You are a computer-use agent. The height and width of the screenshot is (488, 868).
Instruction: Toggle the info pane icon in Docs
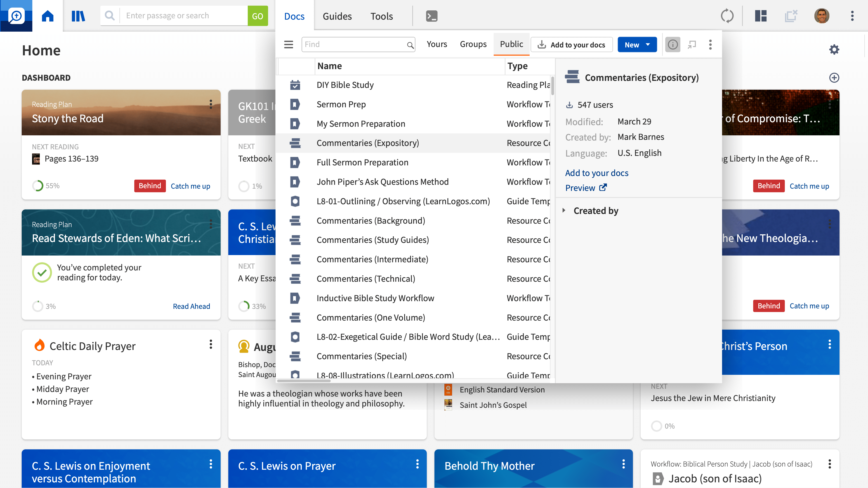click(x=672, y=45)
